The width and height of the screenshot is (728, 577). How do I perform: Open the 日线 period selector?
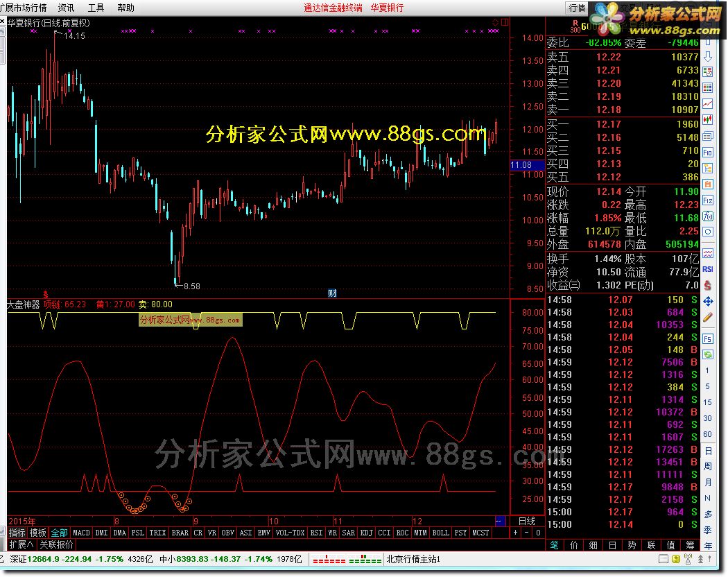pos(527,521)
